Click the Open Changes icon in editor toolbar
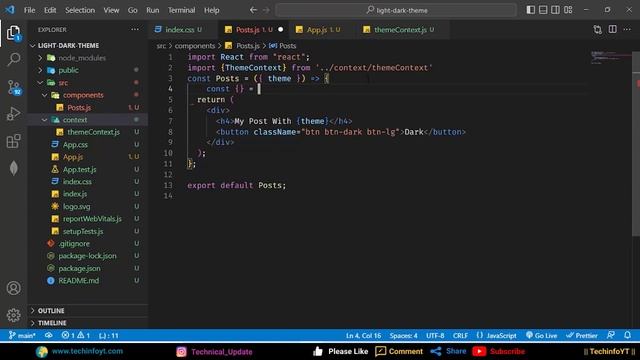This screenshot has width=640, height=360. click(598, 29)
